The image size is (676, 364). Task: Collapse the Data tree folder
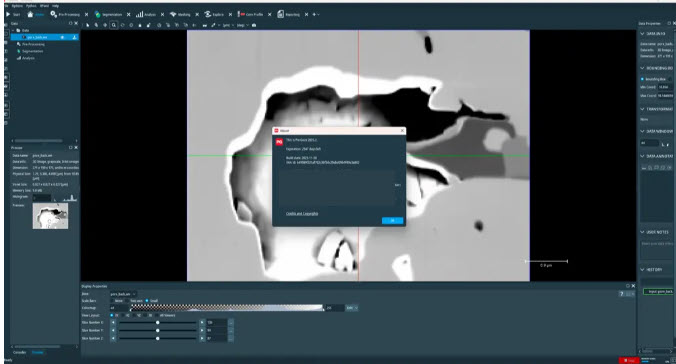[13, 30]
